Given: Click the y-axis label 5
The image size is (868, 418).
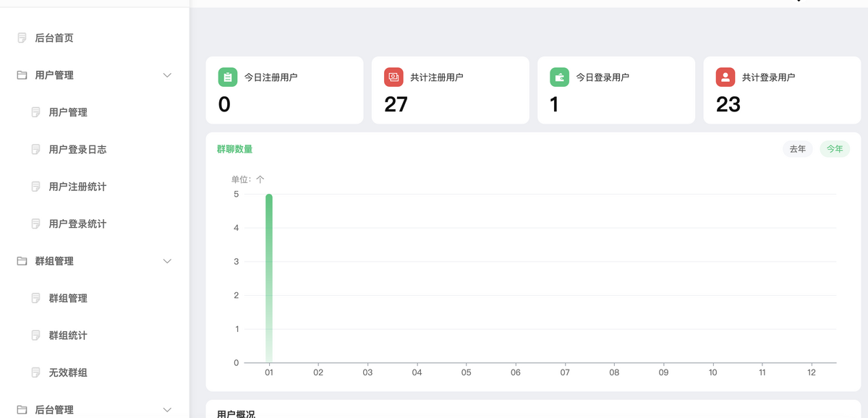Looking at the screenshot, I should click(x=237, y=194).
